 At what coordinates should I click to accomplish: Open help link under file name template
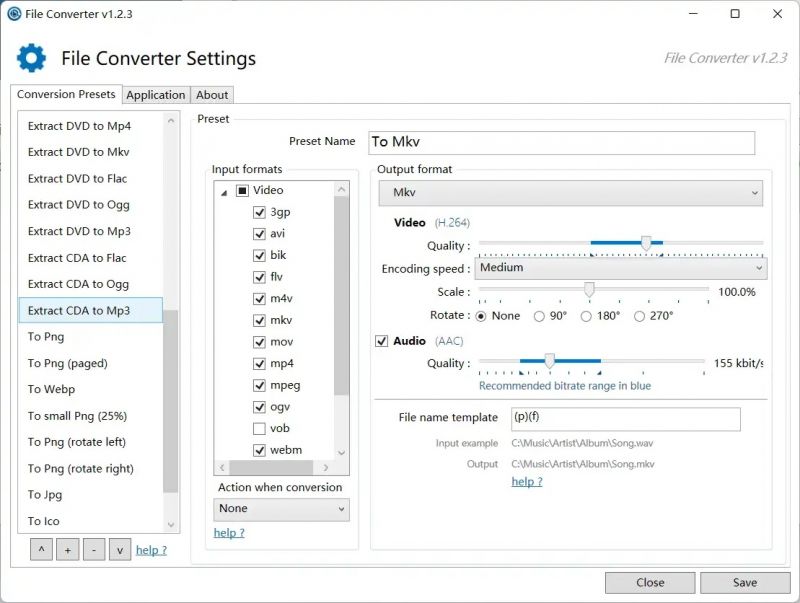527,482
